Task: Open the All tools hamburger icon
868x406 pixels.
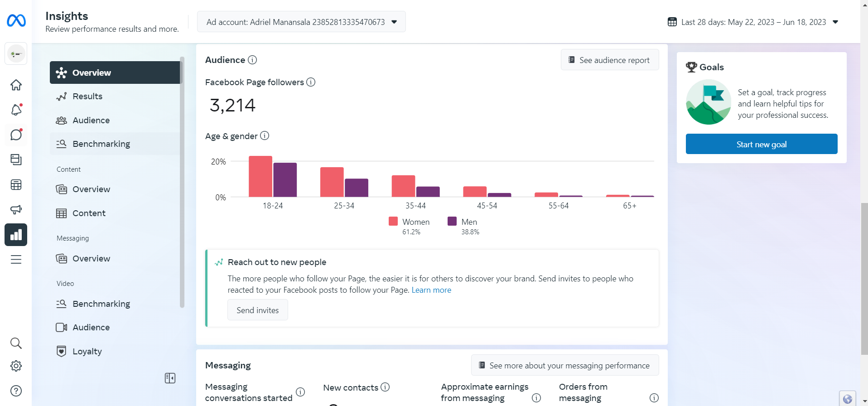Action: pos(16,259)
